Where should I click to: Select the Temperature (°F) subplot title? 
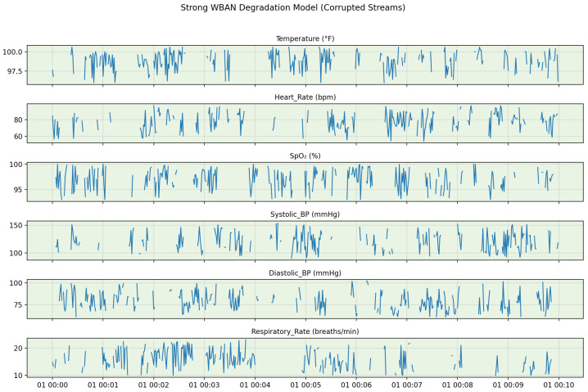pyautogui.click(x=305, y=38)
